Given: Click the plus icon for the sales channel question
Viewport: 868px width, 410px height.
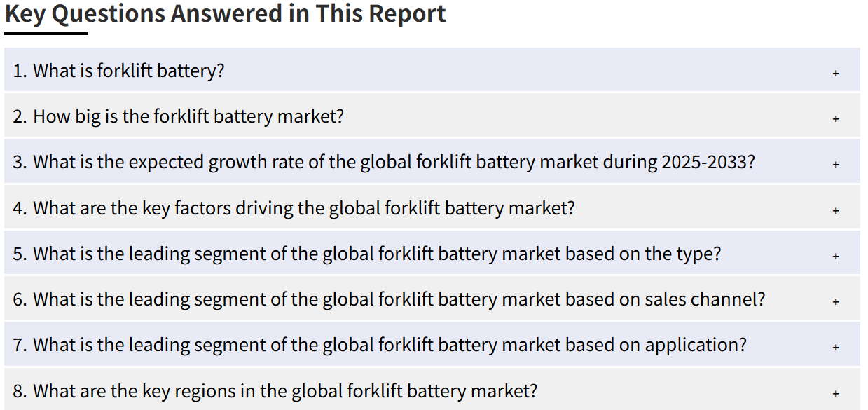Looking at the screenshot, I should click(x=836, y=301).
